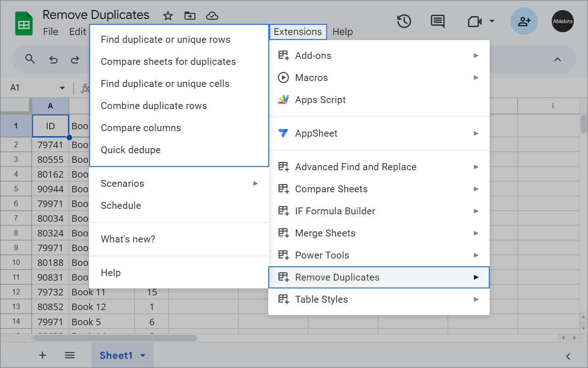
Task: Star the Remove Duplicates document
Action: tap(168, 16)
